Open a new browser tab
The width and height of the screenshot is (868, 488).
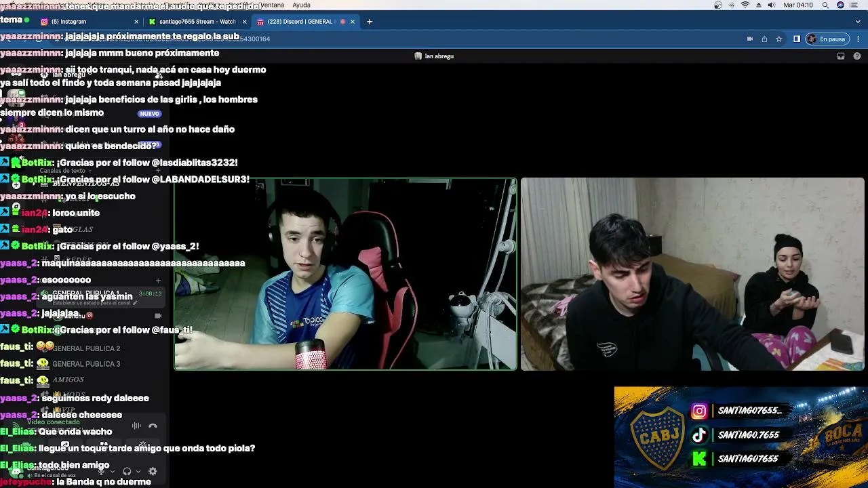(370, 22)
